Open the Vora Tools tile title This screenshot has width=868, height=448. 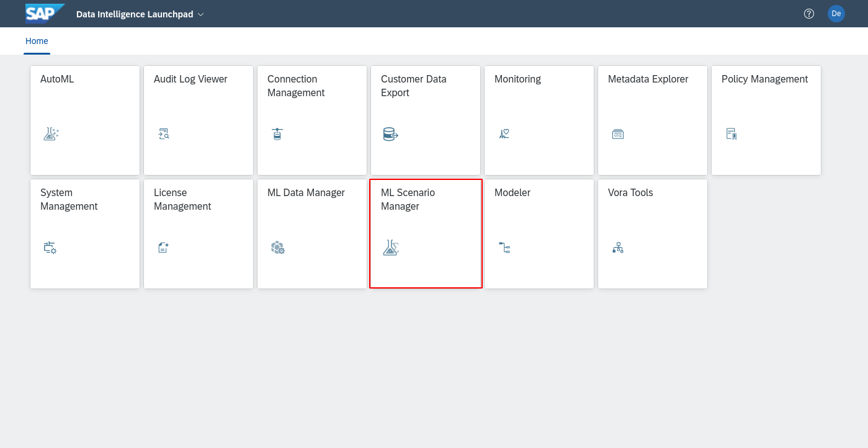tap(630, 193)
